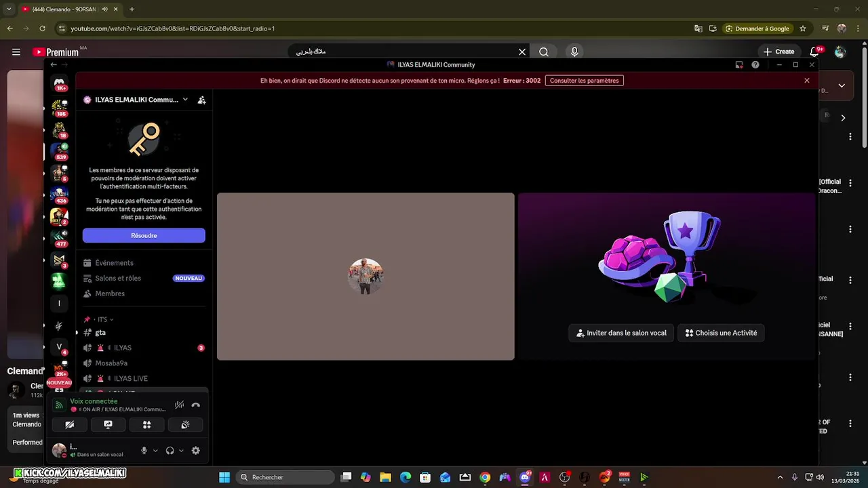Open the gta text channel
This screenshot has width=868, height=488.
[144, 333]
